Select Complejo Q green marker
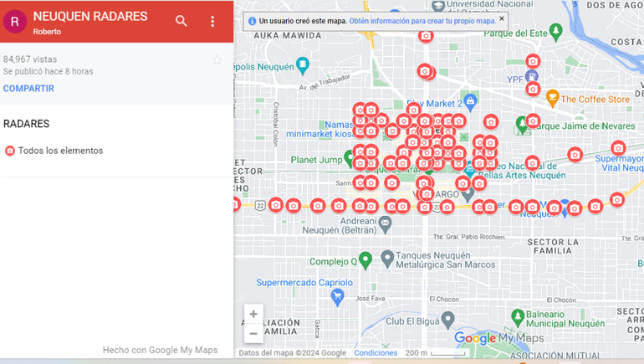 click(365, 259)
